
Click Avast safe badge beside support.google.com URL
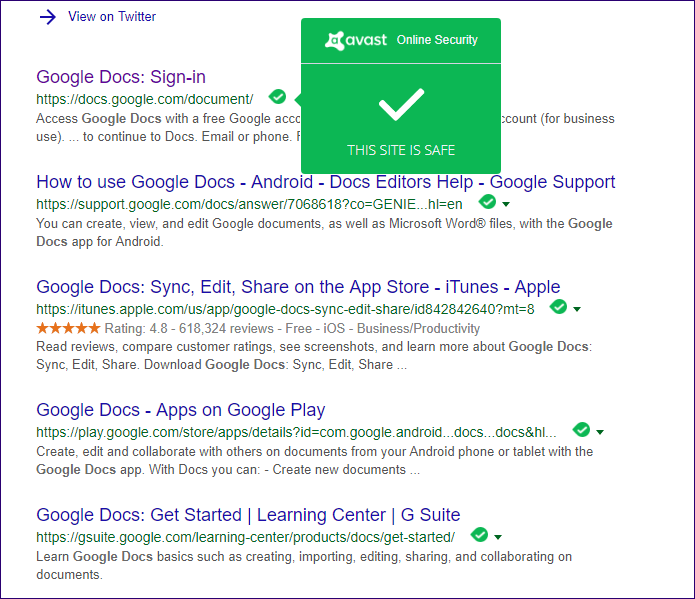488,202
